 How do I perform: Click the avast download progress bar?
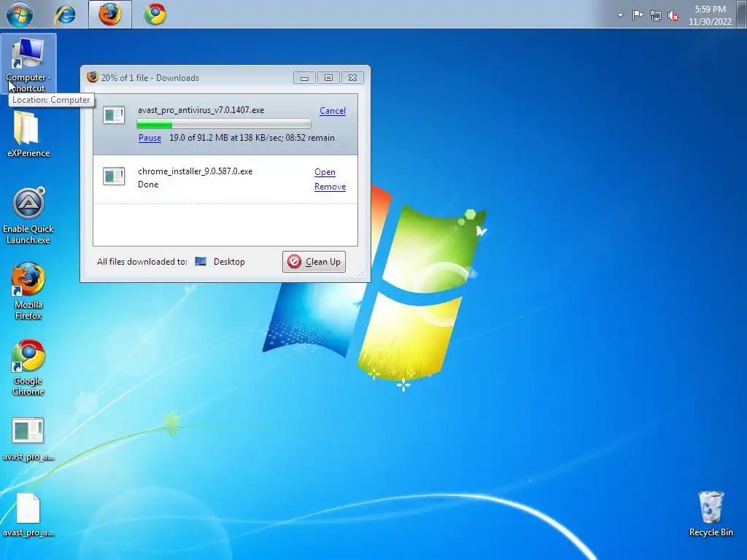224,124
